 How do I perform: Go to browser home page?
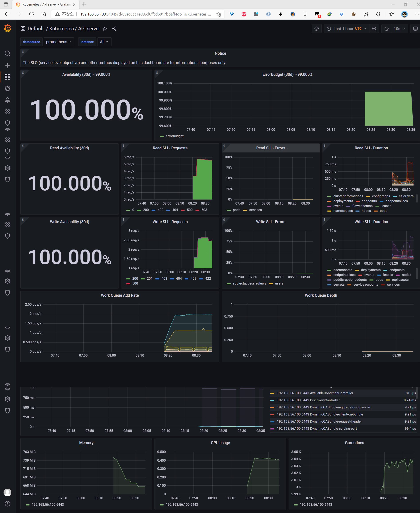click(x=43, y=14)
